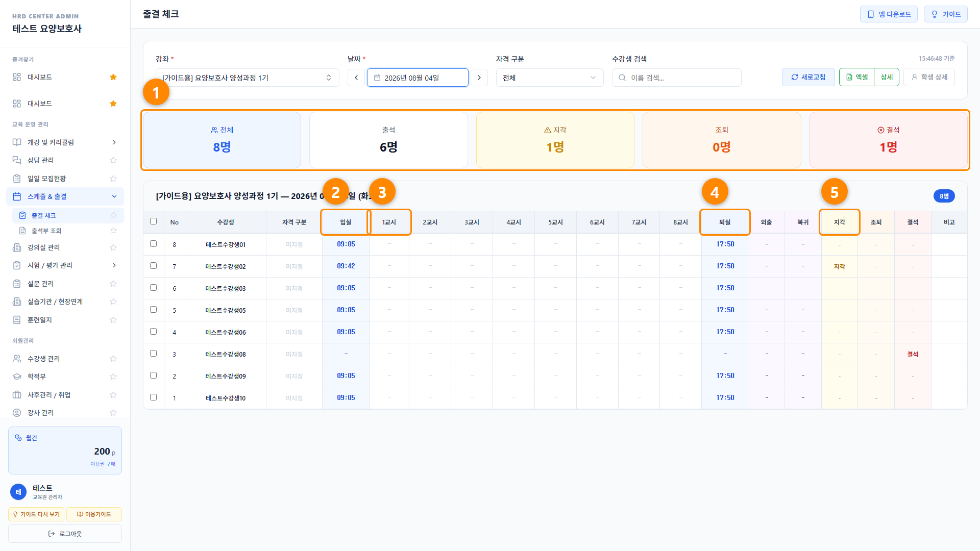
Task: Toggle favorite star for 출결 체크 submenu
Action: (x=113, y=215)
